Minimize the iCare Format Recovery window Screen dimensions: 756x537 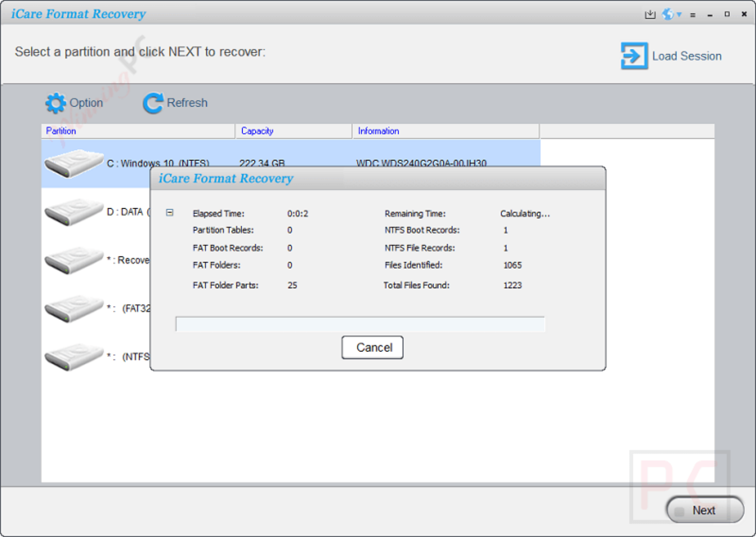pyautogui.click(x=710, y=15)
